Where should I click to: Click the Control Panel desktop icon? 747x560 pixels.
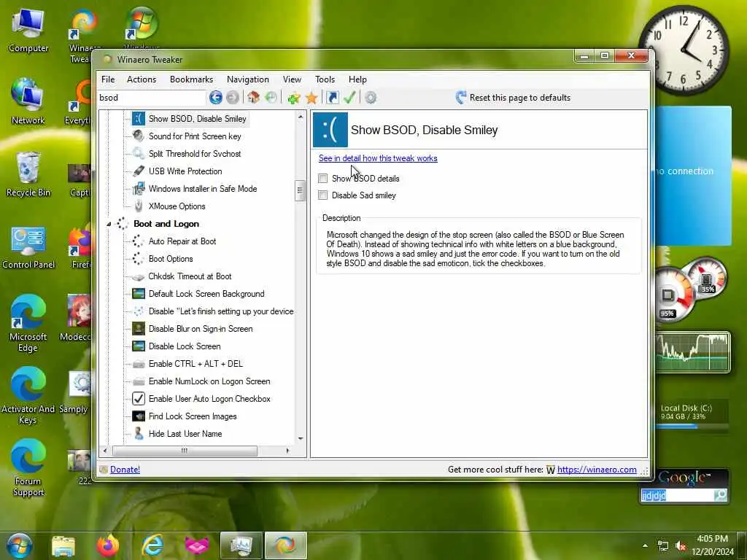(x=28, y=248)
